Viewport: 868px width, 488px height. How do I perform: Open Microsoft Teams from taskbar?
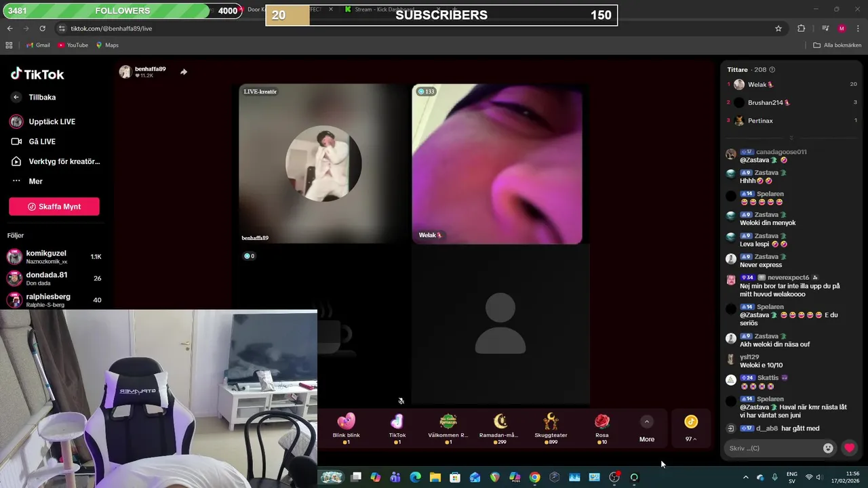(395, 477)
